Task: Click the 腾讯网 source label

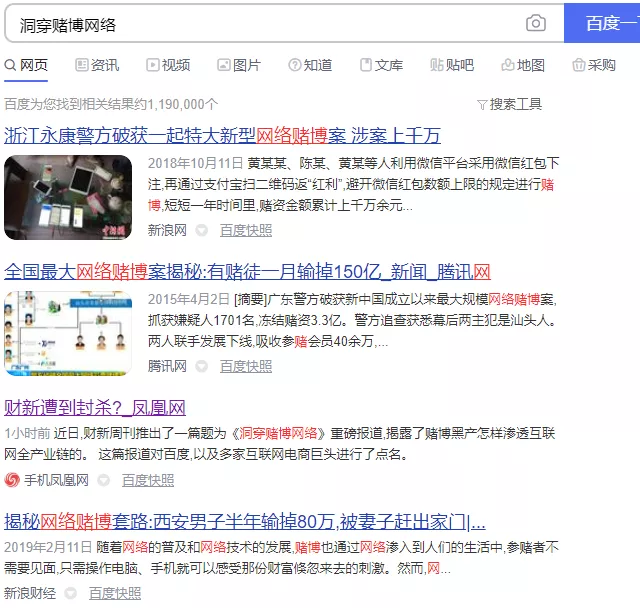Action: (167, 366)
